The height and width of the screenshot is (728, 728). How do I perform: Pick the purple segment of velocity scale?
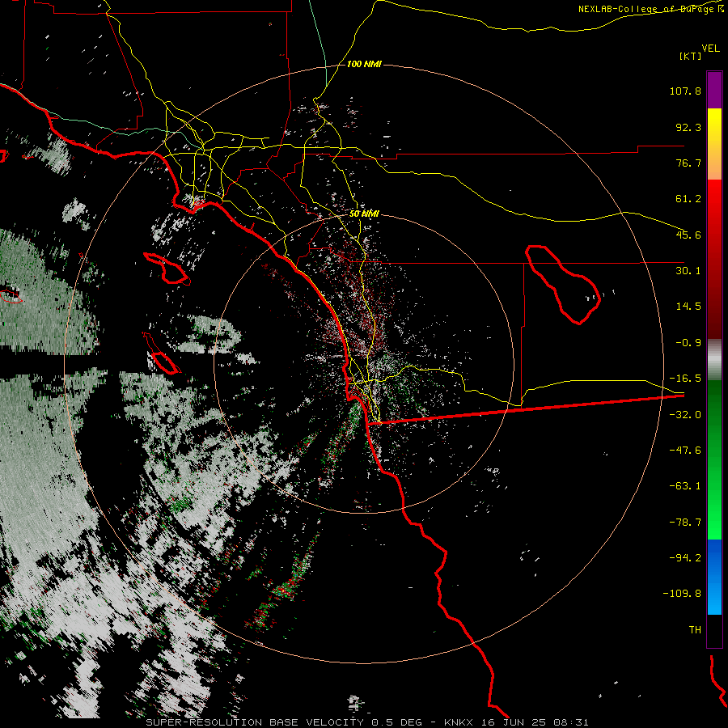point(714,91)
